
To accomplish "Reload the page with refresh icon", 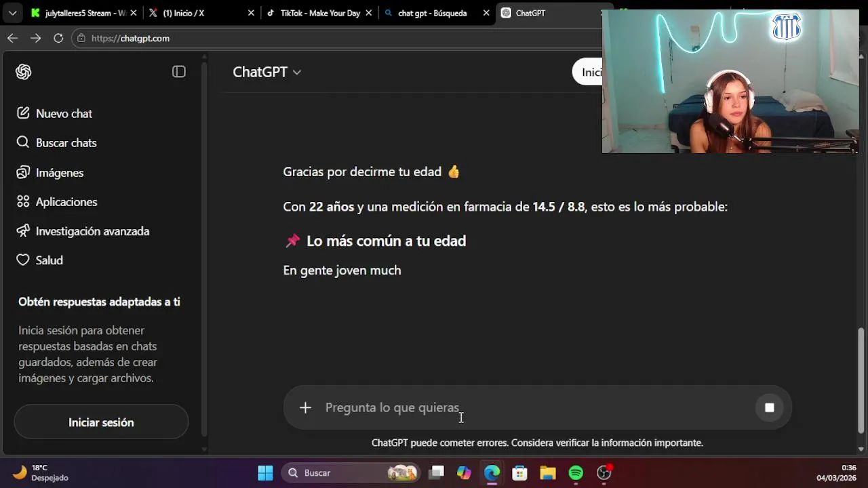I will point(58,39).
